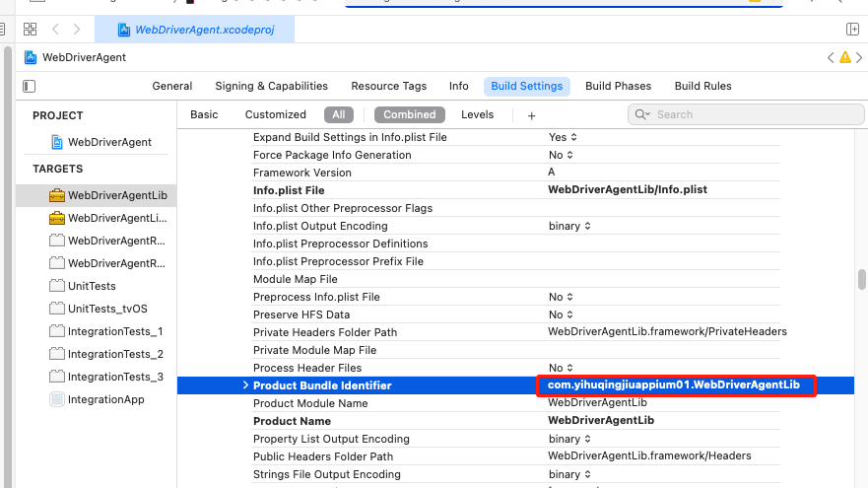Screen dimensions: 868x488
Task: Open the Force Package Info Generation No popup
Action: point(561,155)
